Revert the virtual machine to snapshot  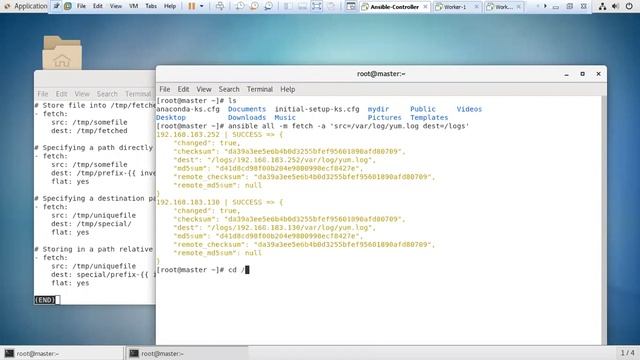[x=254, y=6]
